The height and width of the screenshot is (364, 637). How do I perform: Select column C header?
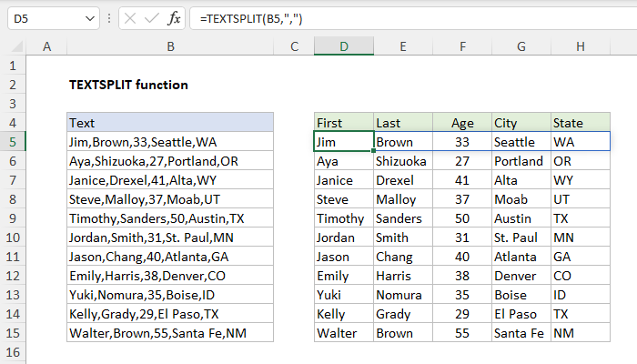point(294,46)
